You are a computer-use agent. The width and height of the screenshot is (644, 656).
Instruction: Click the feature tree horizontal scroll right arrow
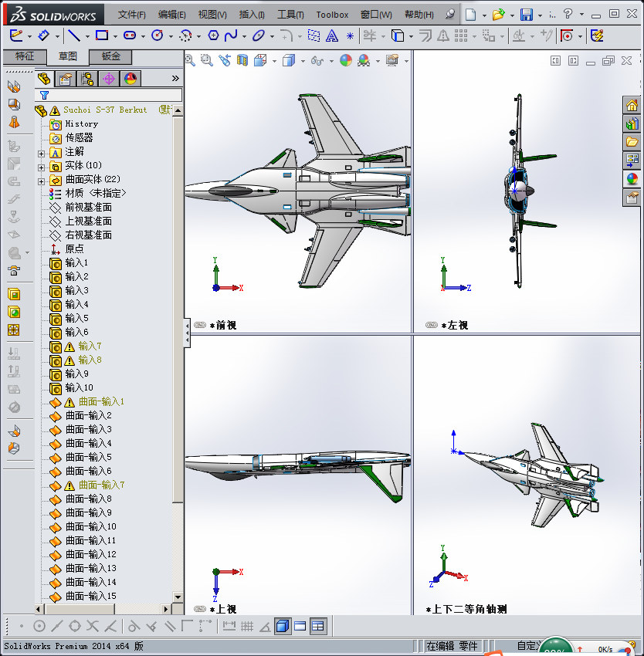166,609
